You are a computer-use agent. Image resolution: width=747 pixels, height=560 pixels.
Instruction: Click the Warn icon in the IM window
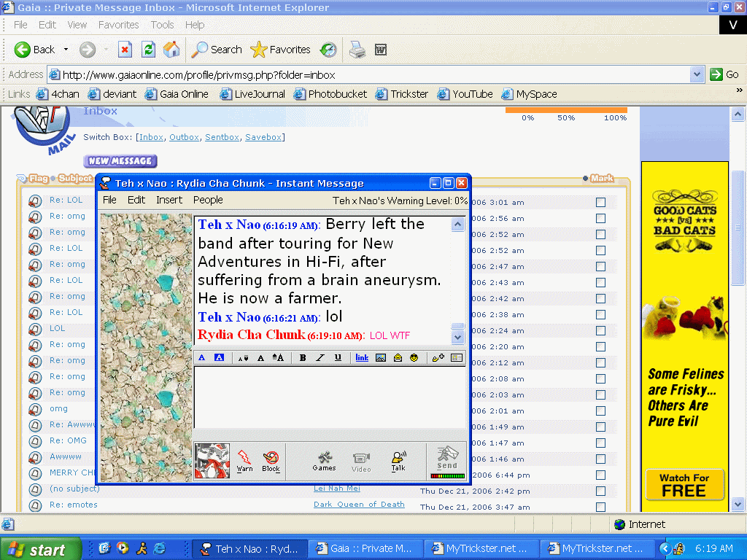244,461
